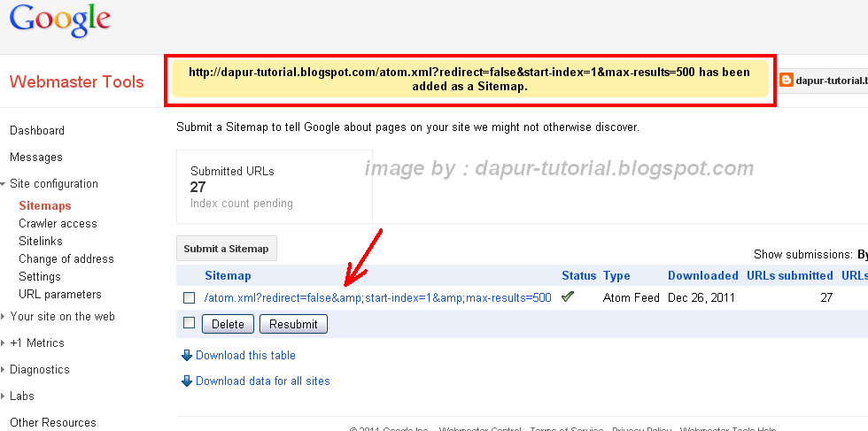Click the Submit a Sitemap button
The width and height of the screenshot is (868, 431).
[x=227, y=249]
